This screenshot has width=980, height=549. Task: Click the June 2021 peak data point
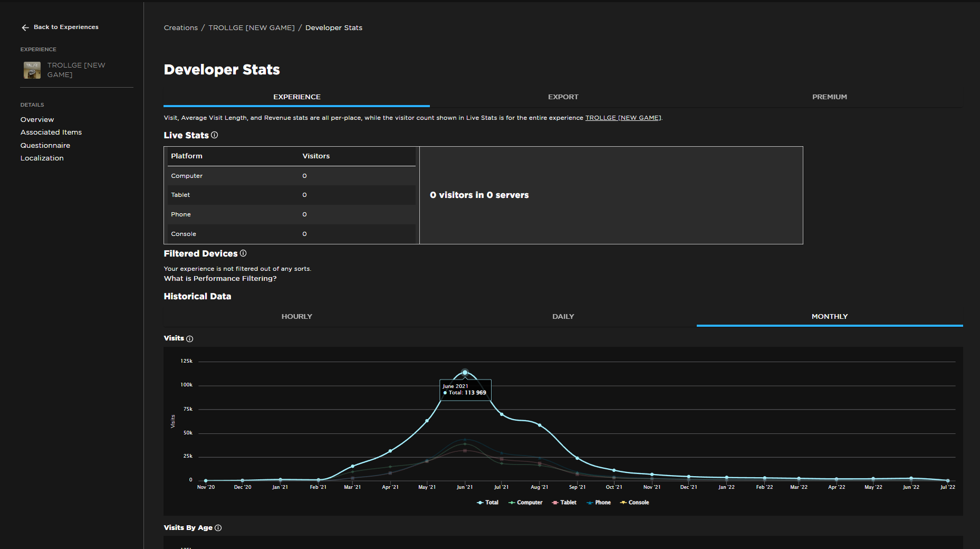pyautogui.click(x=465, y=373)
